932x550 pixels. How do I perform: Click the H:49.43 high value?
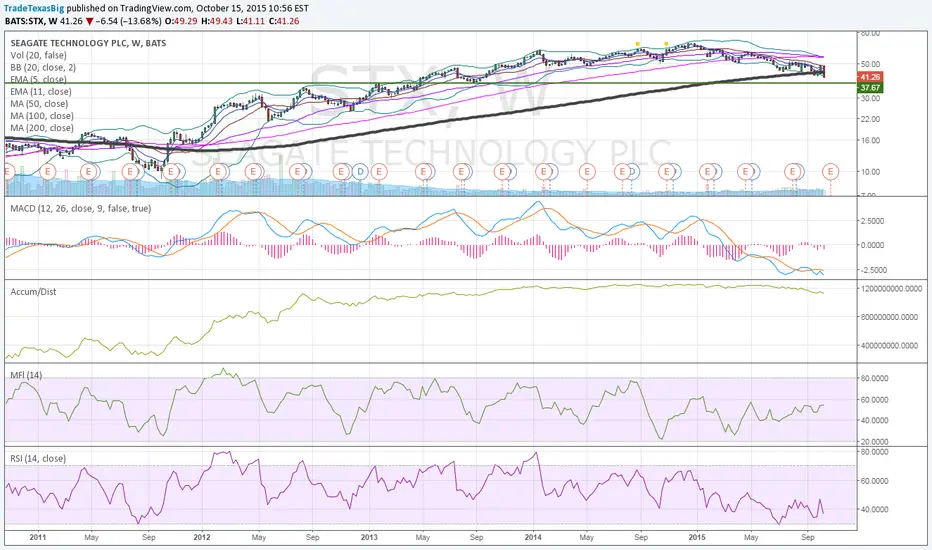pos(216,21)
